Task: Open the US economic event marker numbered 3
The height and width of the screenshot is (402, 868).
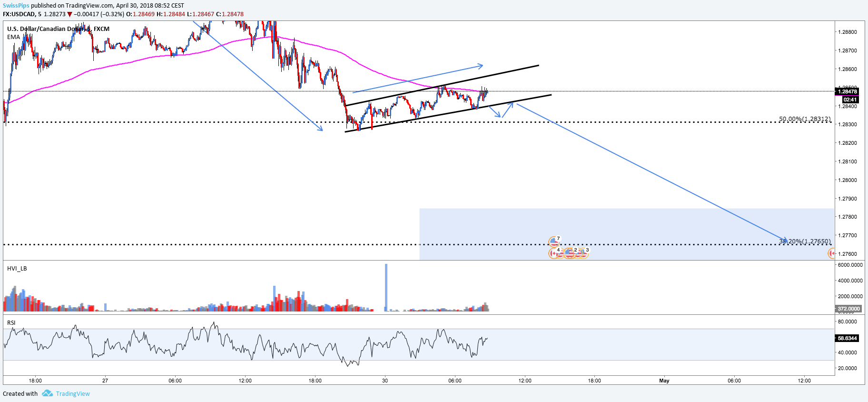Action: point(583,253)
